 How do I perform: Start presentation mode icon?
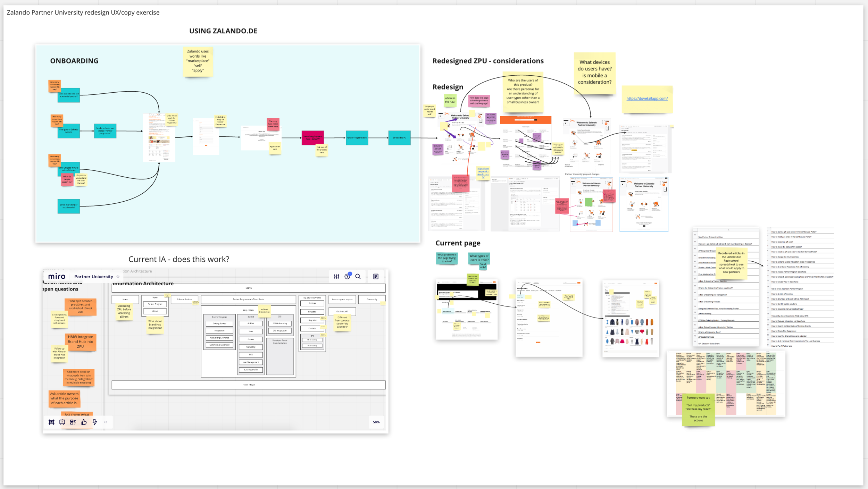coord(62,422)
